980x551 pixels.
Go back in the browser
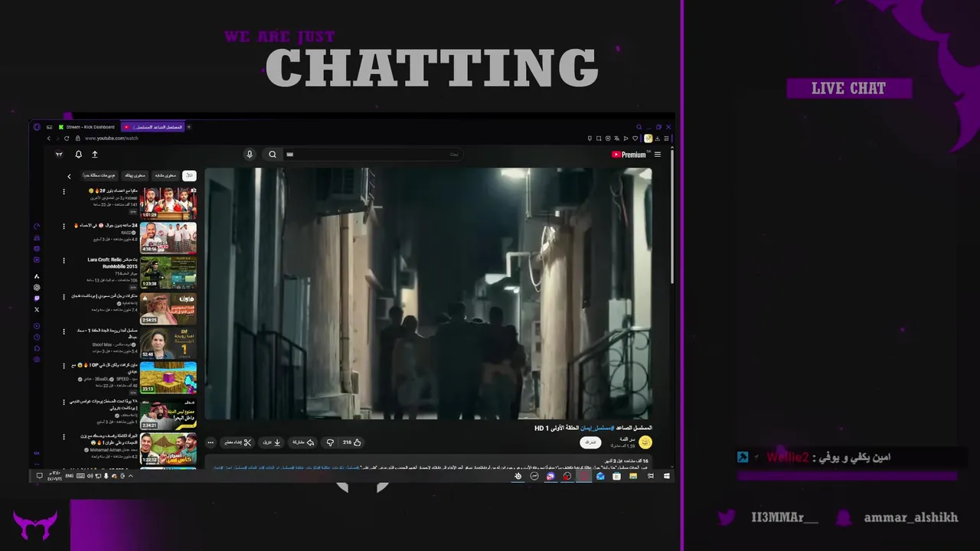(x=48, y=139)
